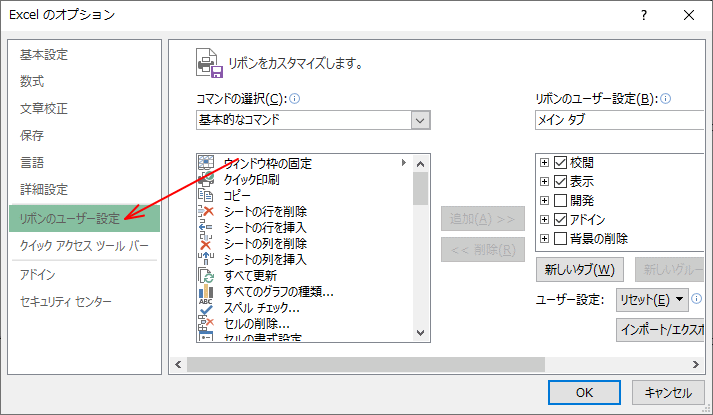
Task: Click info icon next to リボンのユーザー設定(B)
Action: 665,98
